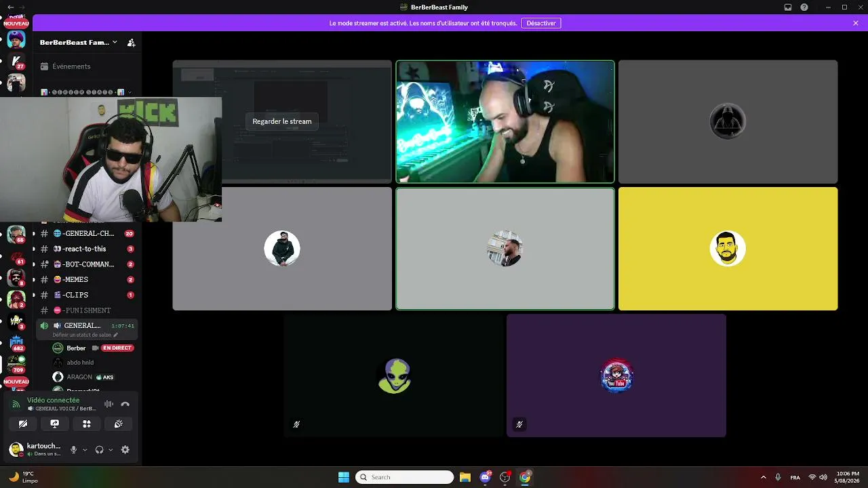The height and width of the screenshot is (488, 868).
Task: Click the FRA language indicator
Action: coord(795,477)
